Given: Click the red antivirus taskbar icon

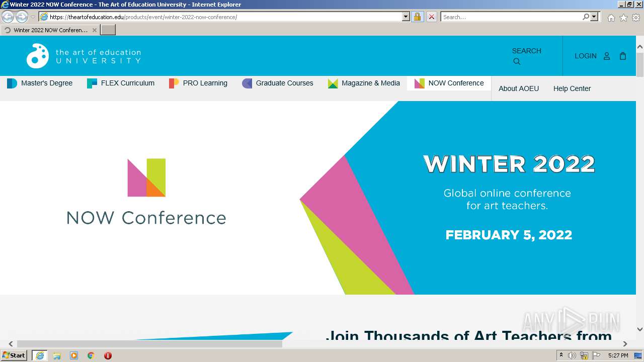Looking at the screenshot, I should pos(108,355).
